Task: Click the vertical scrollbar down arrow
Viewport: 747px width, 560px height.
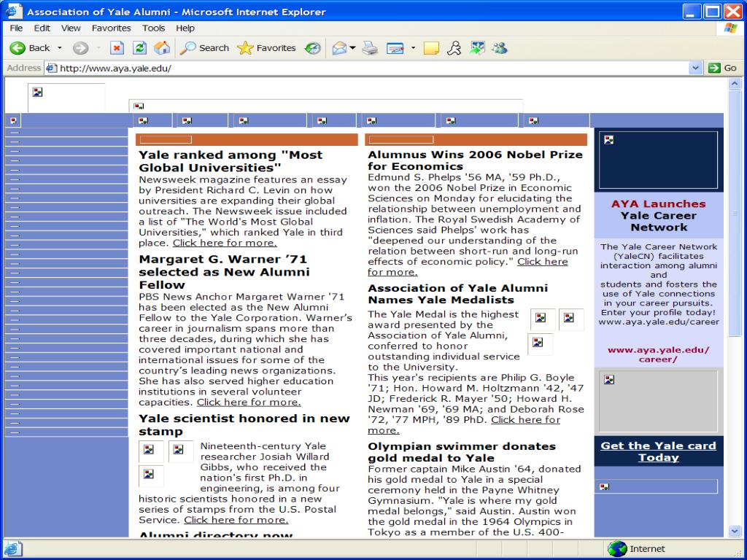Action: pyautogui.click(x=735, y=532)
